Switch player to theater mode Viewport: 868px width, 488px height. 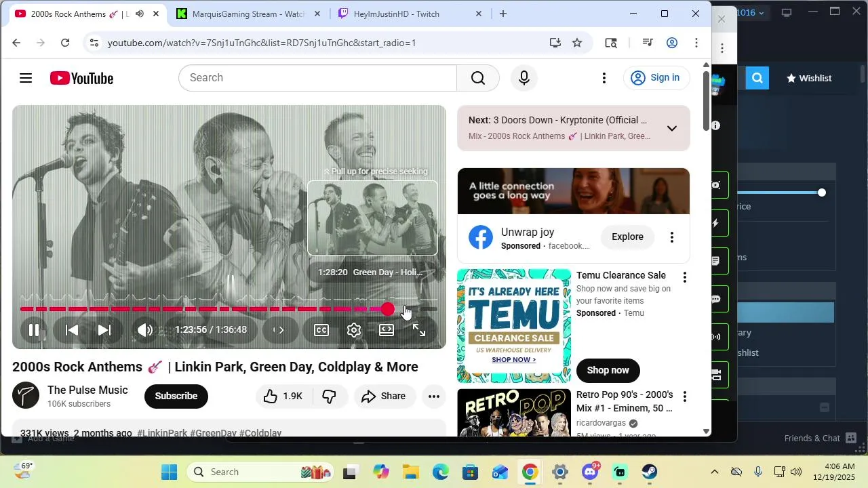tap(387, 330)
